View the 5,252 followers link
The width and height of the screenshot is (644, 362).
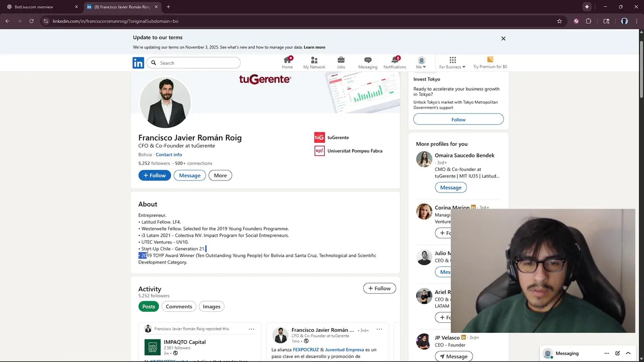tap(154, 163)
